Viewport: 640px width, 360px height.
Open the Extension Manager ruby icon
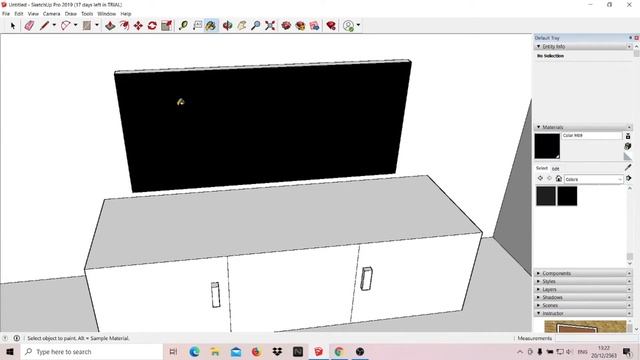pos(331,26)
